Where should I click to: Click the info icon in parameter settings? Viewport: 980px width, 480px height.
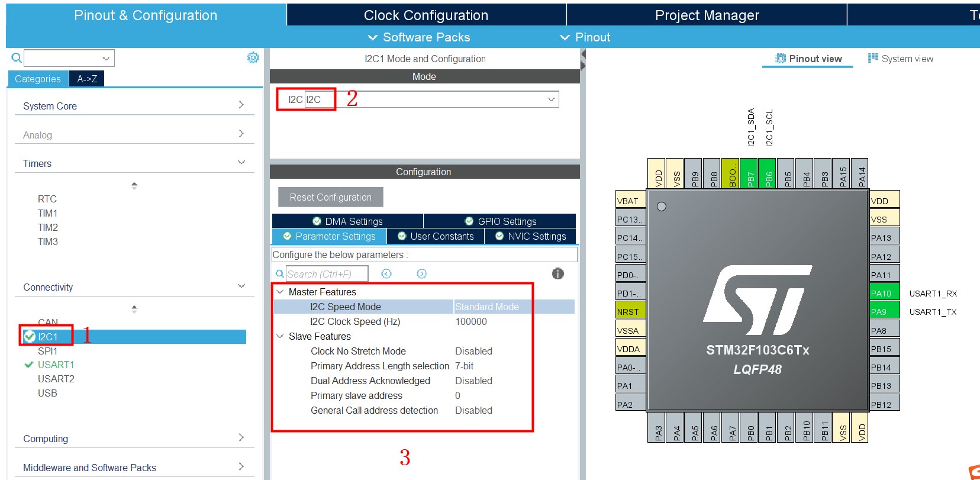(x=557, y=273)
